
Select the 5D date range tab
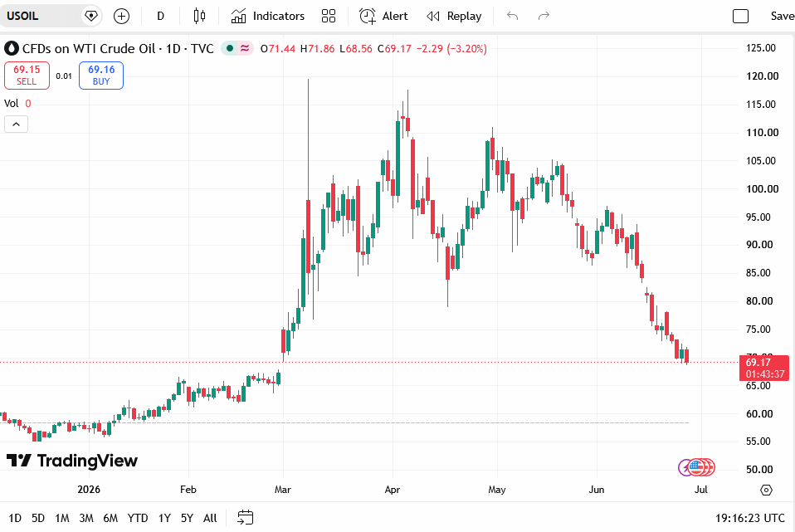click(x=38, y=518)
